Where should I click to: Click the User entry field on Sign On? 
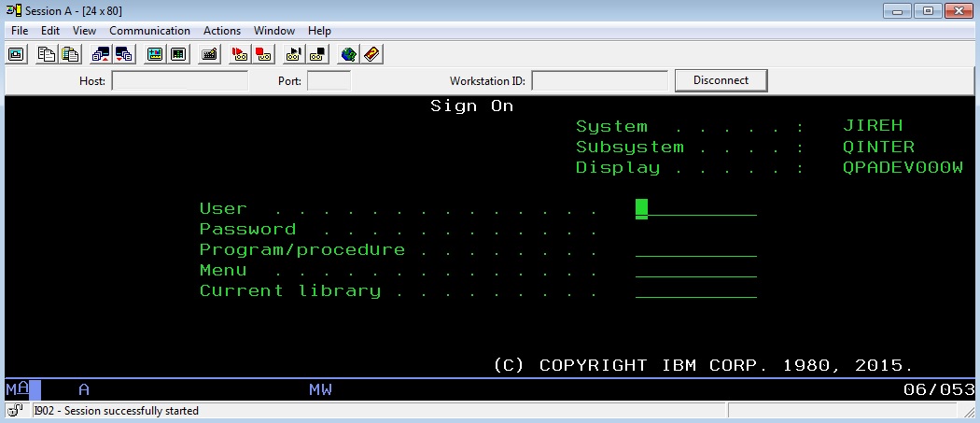pyautogui.click(x=695, y=208)
